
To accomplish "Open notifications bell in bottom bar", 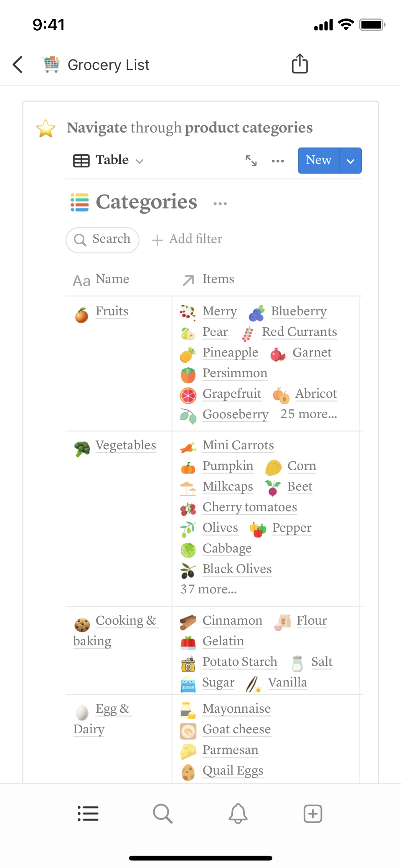I will click(238, 814).
